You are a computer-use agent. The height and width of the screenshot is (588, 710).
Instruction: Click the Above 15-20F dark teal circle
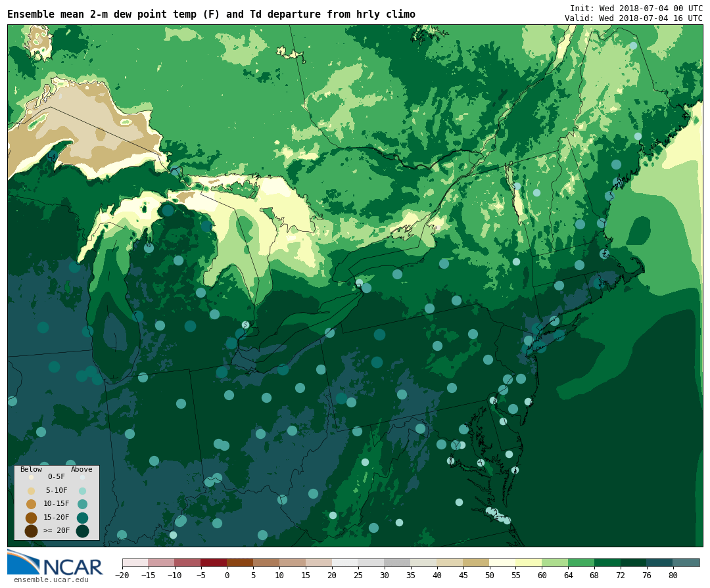[82, 518]
